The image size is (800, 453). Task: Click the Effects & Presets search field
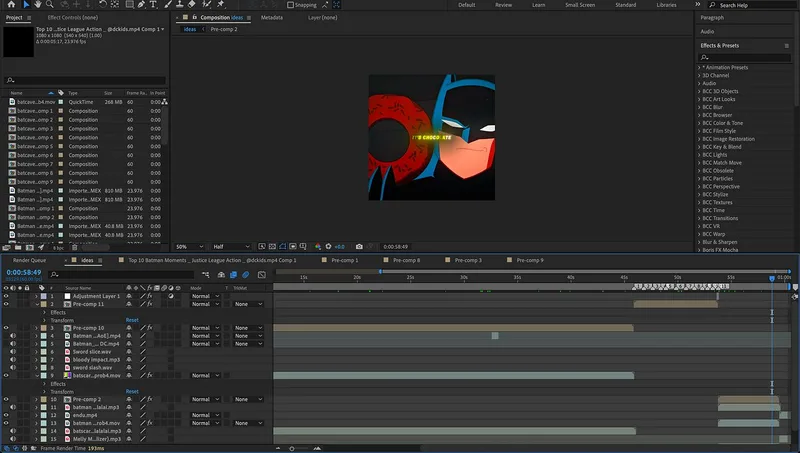744,58
